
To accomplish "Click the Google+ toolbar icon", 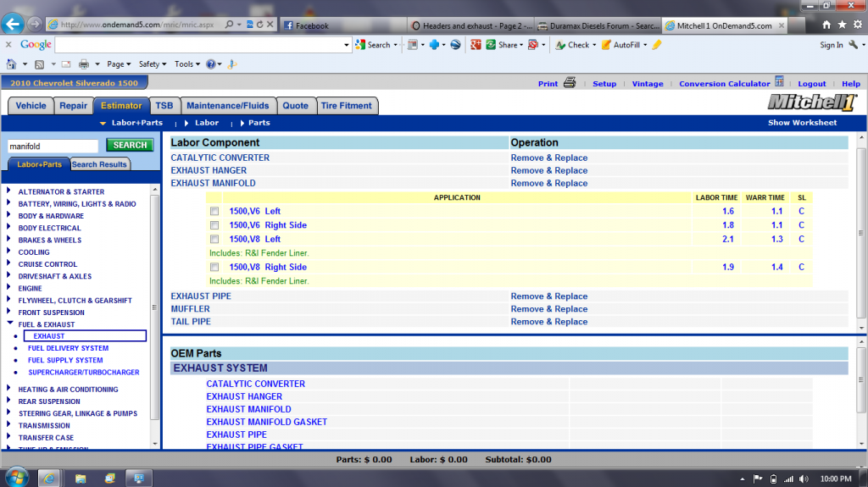I will [476, 45].
